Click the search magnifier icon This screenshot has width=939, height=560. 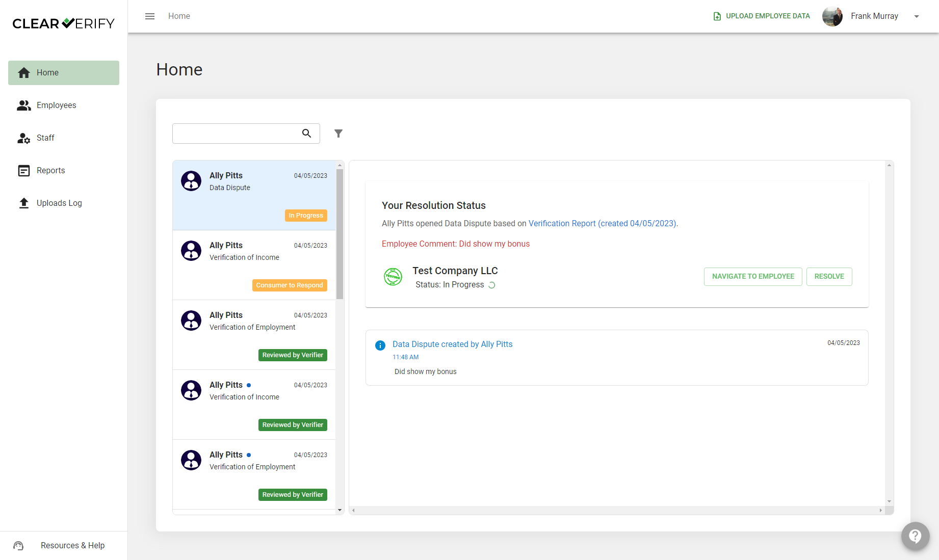pos(306,134)
